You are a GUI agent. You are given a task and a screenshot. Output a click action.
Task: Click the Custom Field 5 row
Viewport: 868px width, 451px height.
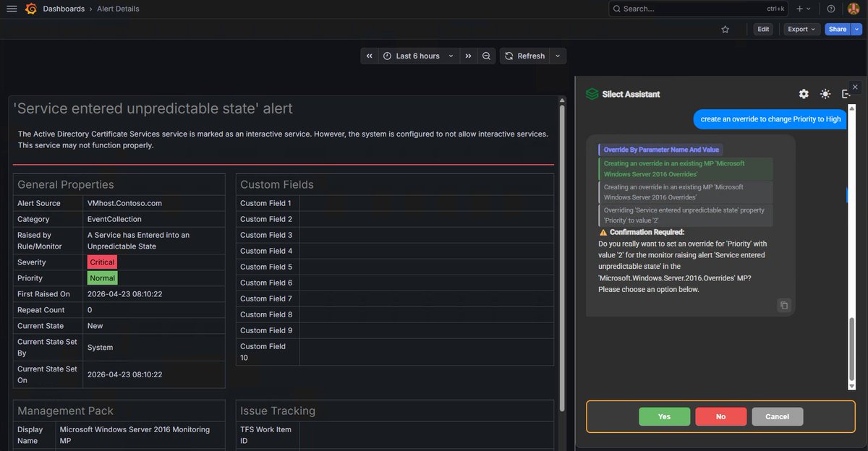[395, 267]
